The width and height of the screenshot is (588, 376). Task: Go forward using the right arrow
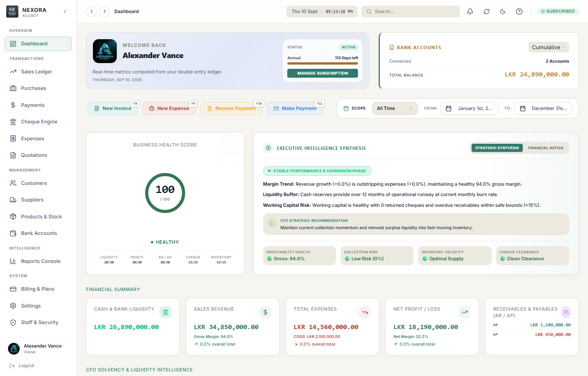point(104,12)
